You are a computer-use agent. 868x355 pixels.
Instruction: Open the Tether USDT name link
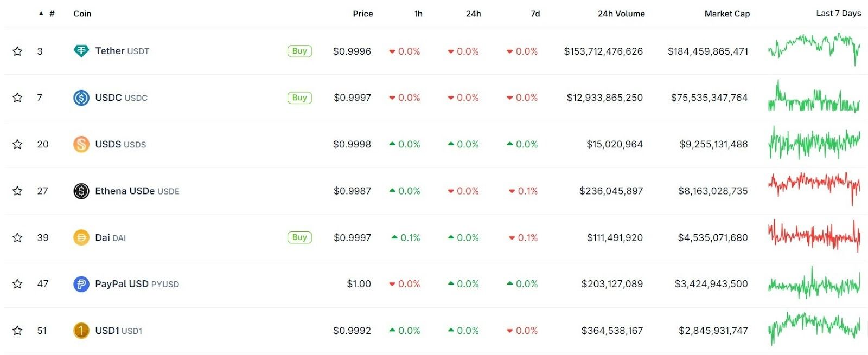[x=122, y=51]
